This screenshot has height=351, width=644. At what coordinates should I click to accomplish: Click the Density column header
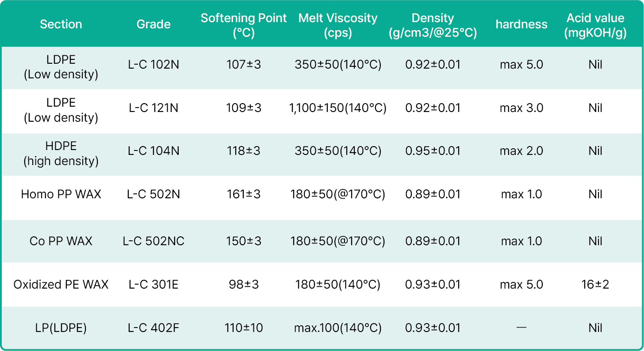pos(433,25)
